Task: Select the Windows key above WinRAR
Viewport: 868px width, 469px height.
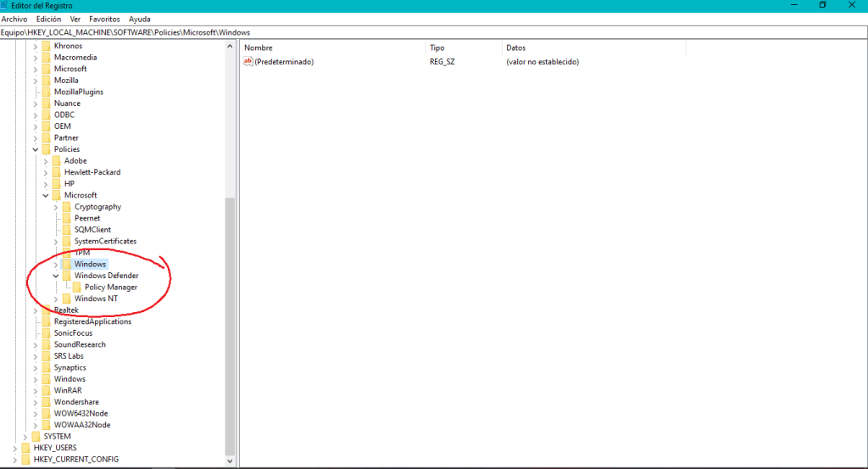Action: click(70, 379)
